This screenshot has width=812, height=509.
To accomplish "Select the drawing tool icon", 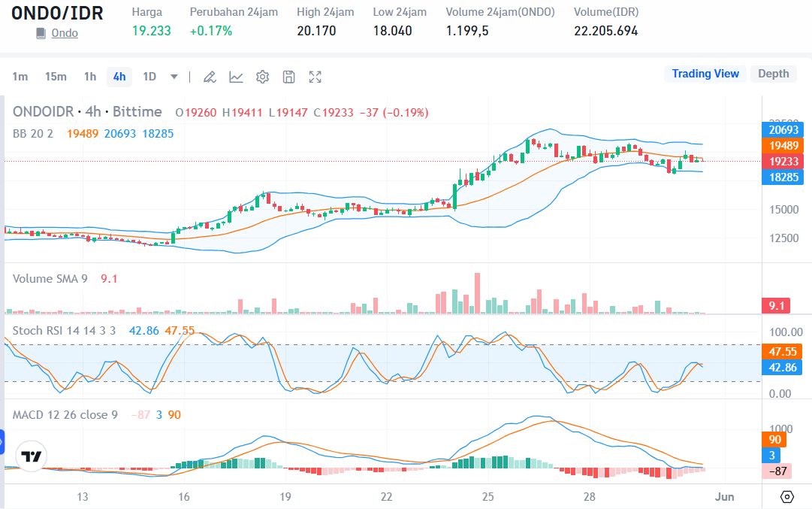I will [210, 77].
